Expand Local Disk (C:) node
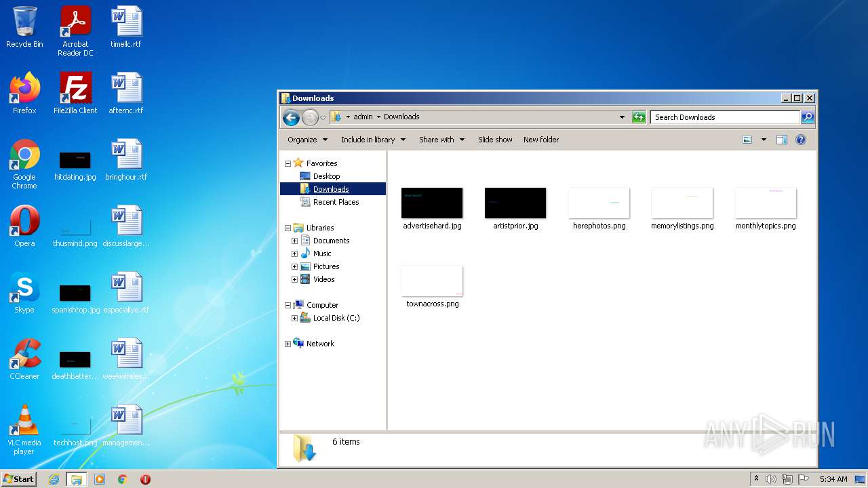The height and width of the screenshot is (488, 868). click(x=294, y=318)
